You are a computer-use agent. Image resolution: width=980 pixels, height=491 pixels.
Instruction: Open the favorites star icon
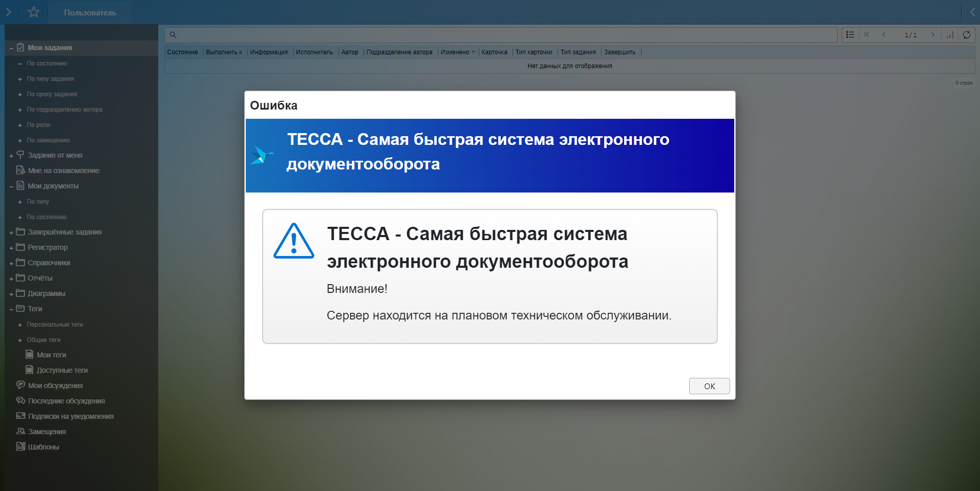point(34,12)
